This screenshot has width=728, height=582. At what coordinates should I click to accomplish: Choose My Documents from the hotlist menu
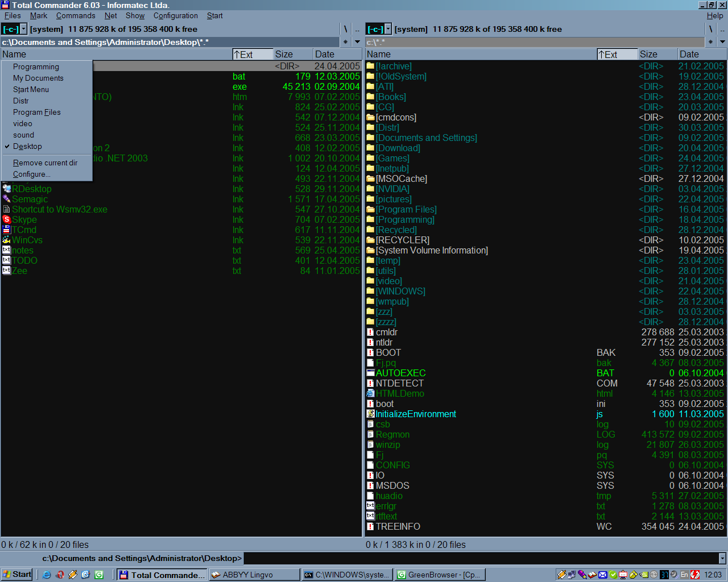coord(47,78)
